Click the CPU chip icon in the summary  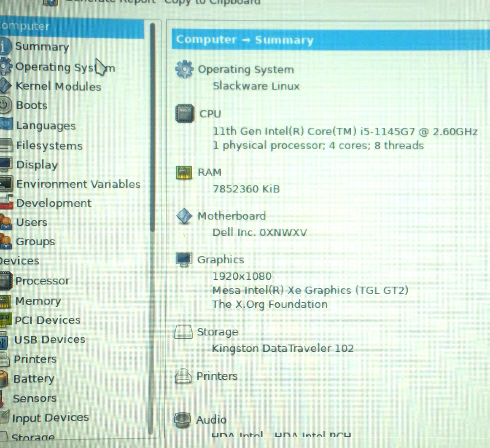184,113
